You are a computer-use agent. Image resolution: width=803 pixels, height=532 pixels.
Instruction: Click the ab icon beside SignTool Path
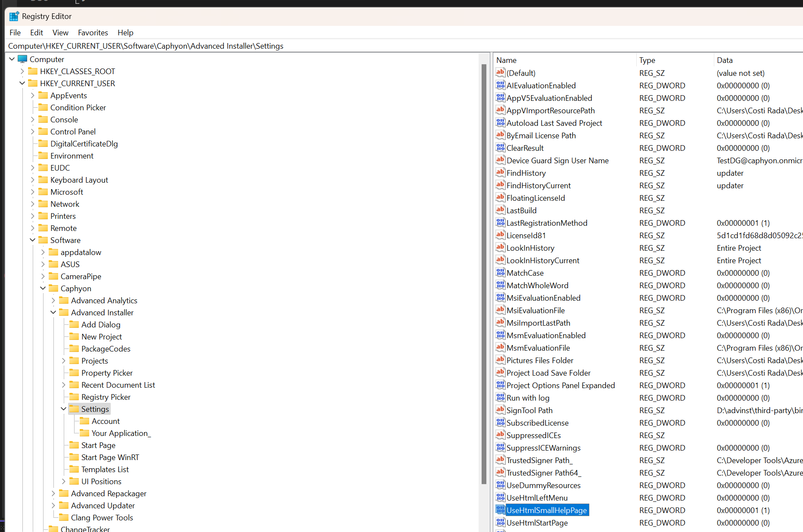click(x=500, y=410)
